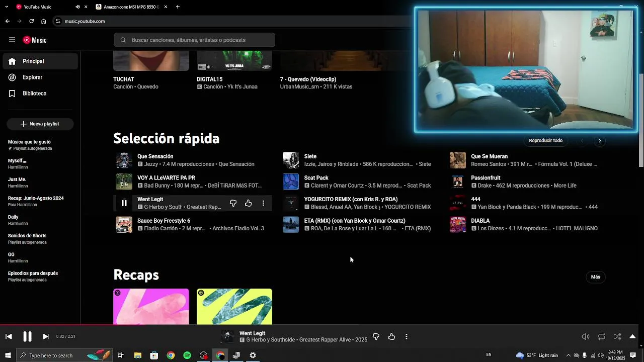Open the pink Recap card
This screenshot has height=362, width=644.
coord(151,307)
